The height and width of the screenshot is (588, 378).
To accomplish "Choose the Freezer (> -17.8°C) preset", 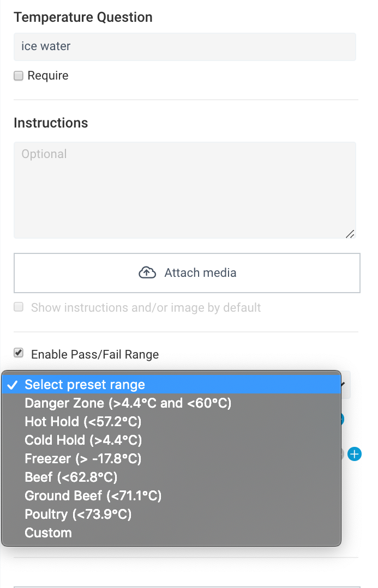I will coord(83,458).
